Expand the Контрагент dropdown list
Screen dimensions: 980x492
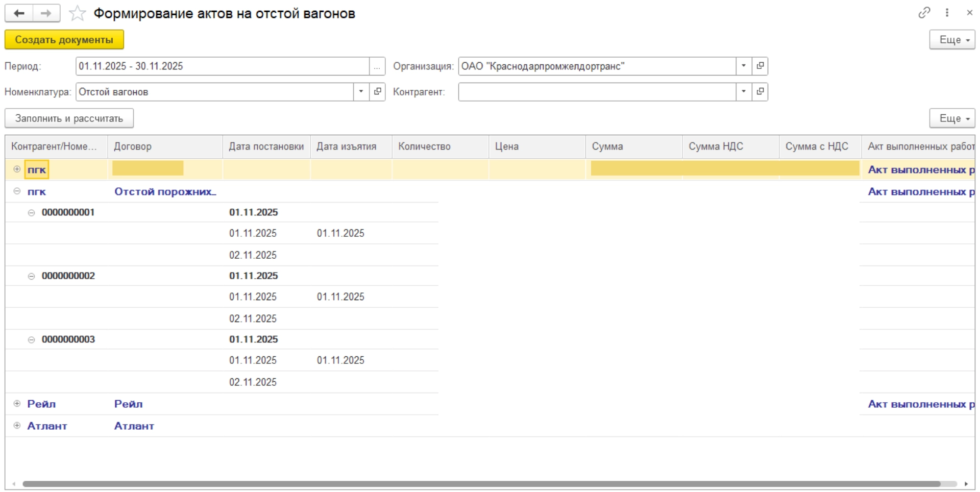click(x=744, y=92)
